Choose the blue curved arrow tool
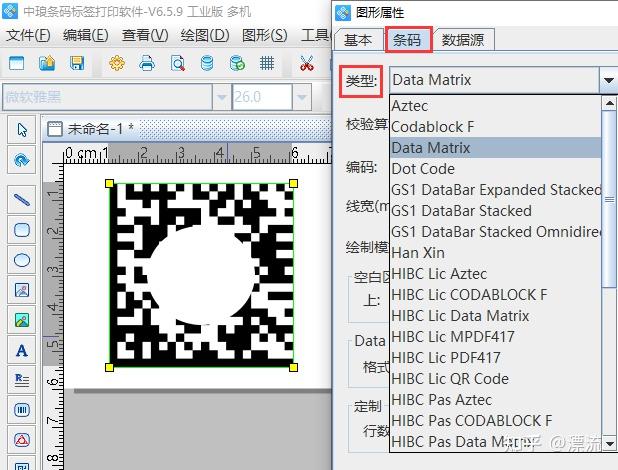The width and height of the screenshot is (618, 470). [x=22, y=160]
